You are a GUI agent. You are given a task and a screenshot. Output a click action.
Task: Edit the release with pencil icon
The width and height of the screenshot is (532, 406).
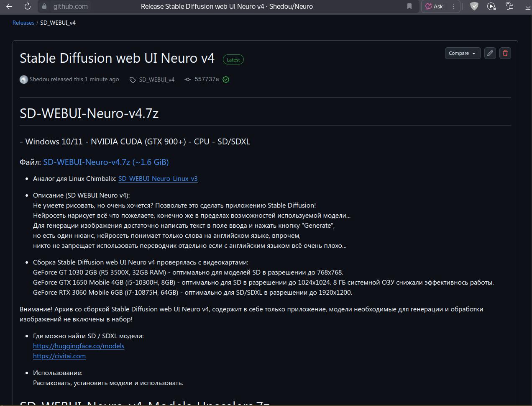(490, 53)
